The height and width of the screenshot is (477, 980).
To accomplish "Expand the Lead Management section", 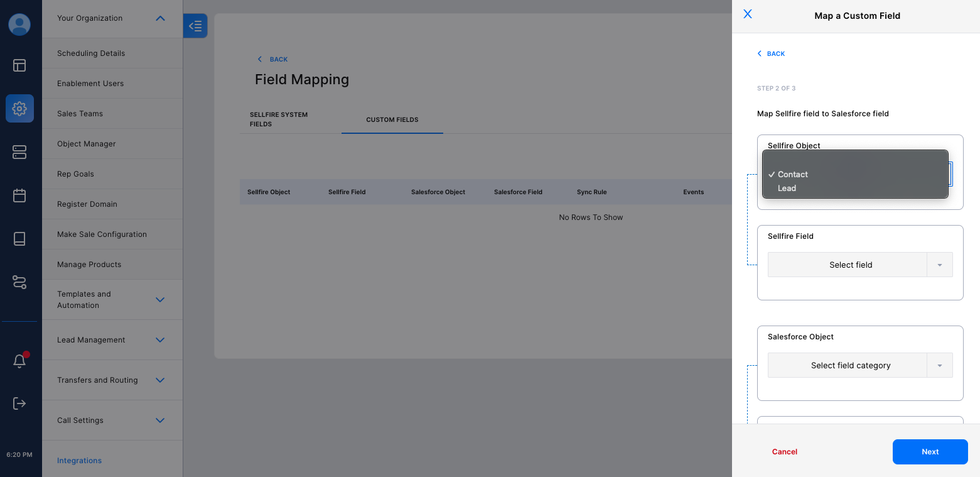I will click(x=160, y=340).
